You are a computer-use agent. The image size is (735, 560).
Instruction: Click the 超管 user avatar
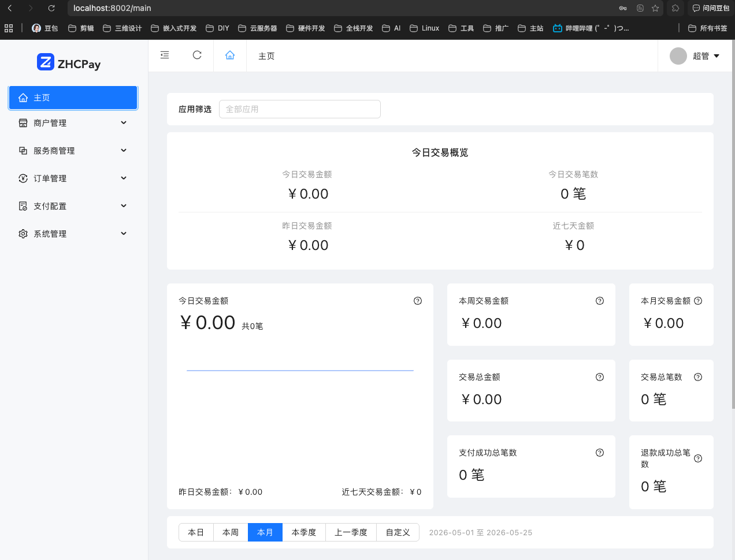[678, 56]
